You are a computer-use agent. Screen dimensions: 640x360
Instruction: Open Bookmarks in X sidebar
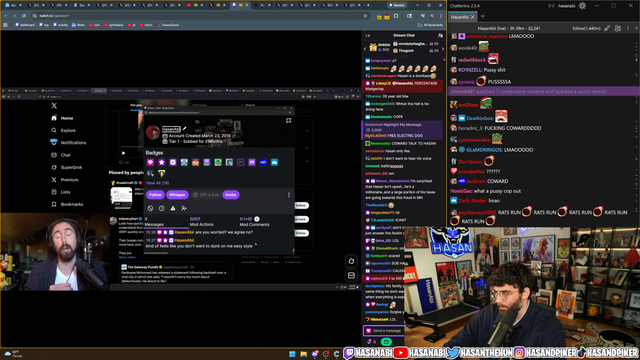67,204
